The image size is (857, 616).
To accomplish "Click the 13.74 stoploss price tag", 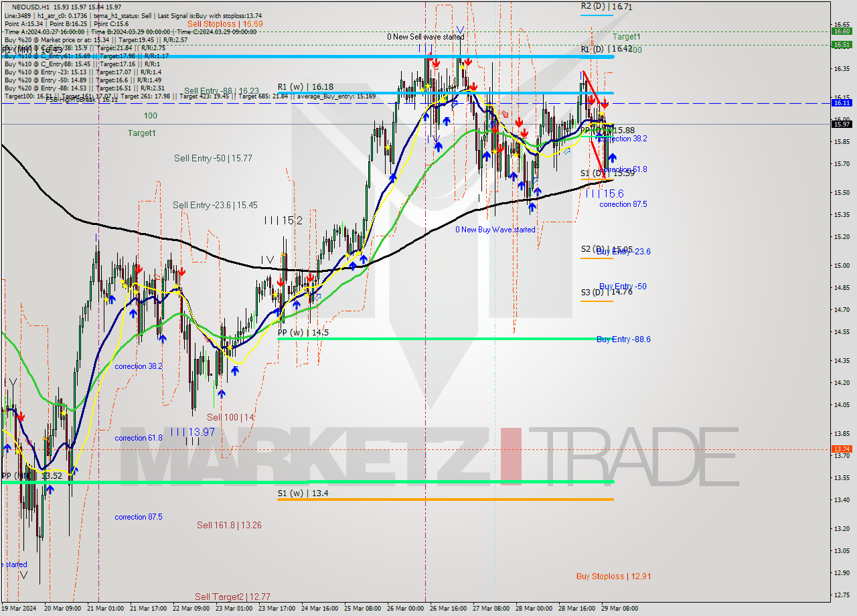I will pos(842,449).
